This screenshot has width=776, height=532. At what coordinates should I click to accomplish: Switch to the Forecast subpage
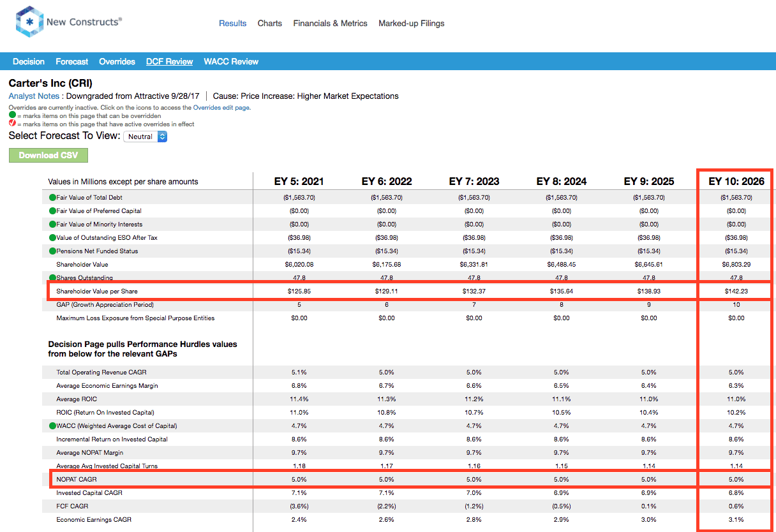[72, 62]
